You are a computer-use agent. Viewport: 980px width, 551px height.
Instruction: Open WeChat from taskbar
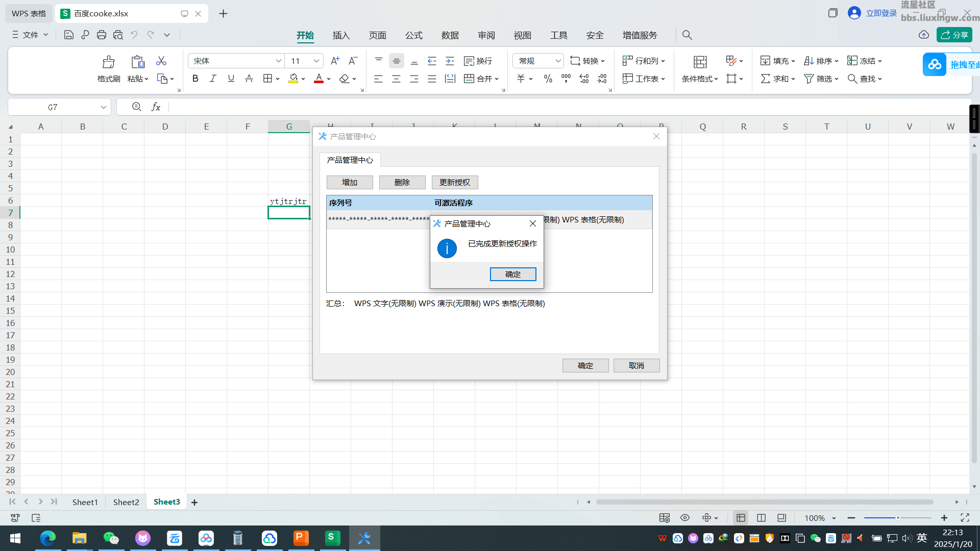coord(111,538)
